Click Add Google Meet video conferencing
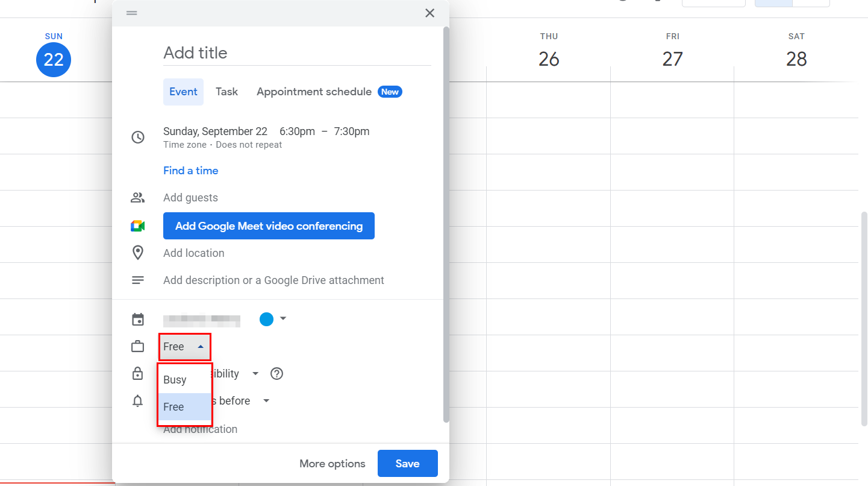Viewport: 868px width, 486px height. pos(269,226)
